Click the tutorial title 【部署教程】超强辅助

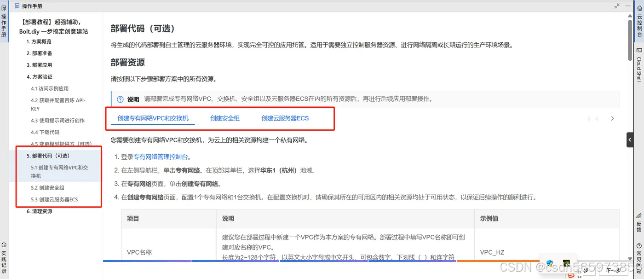coord(55,27)
